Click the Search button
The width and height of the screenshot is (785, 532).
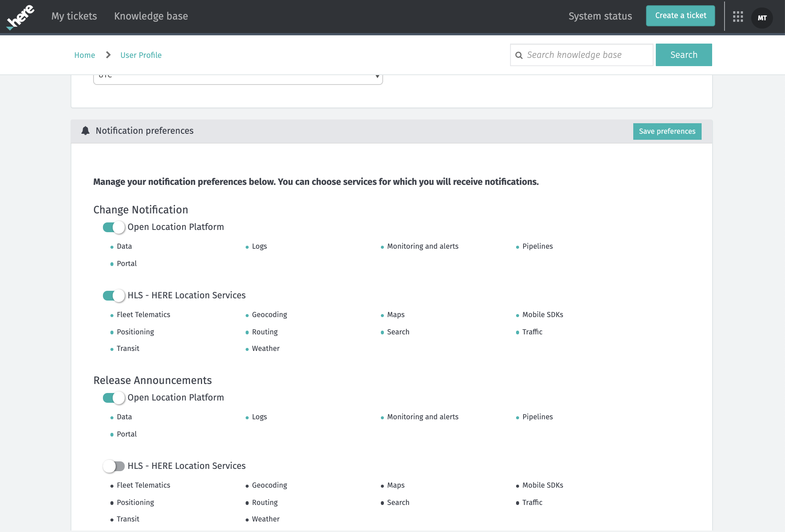coord(684,55)
